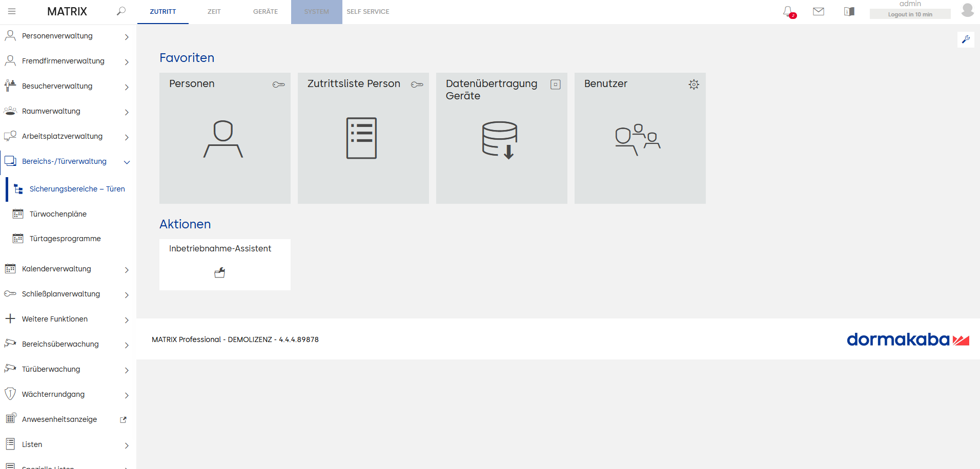Expand the Kalenderverwaltung chevron
The image size is (980, 469).
pos(127,270)
